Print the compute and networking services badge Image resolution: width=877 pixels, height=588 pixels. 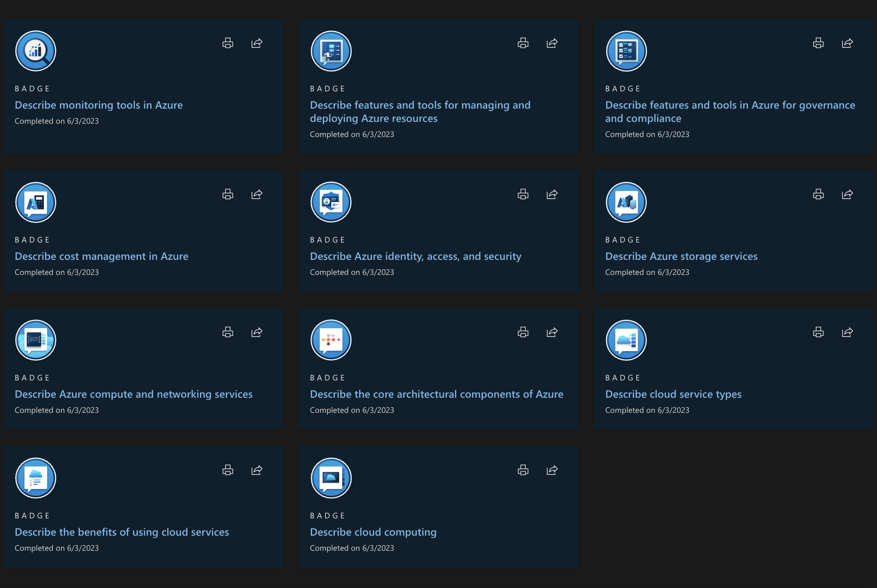pos(227,332)
